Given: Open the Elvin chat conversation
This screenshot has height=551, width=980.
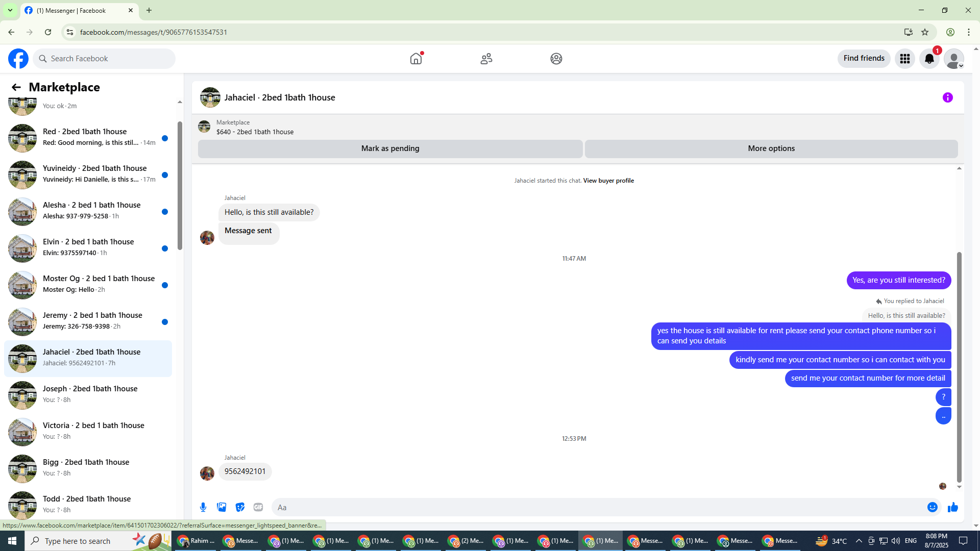Looking at the screenshot, I should click(88, 248).
